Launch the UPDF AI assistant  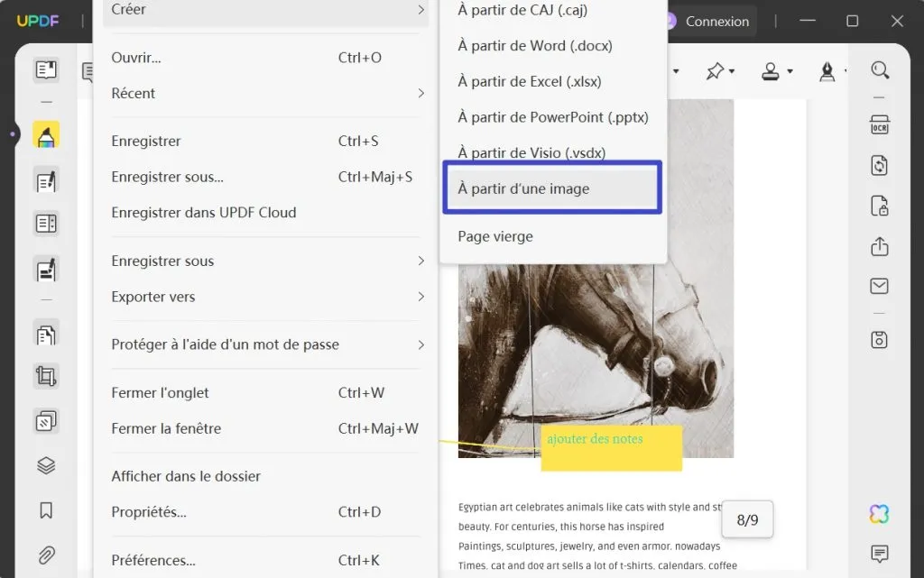click(x=880, y=511)
